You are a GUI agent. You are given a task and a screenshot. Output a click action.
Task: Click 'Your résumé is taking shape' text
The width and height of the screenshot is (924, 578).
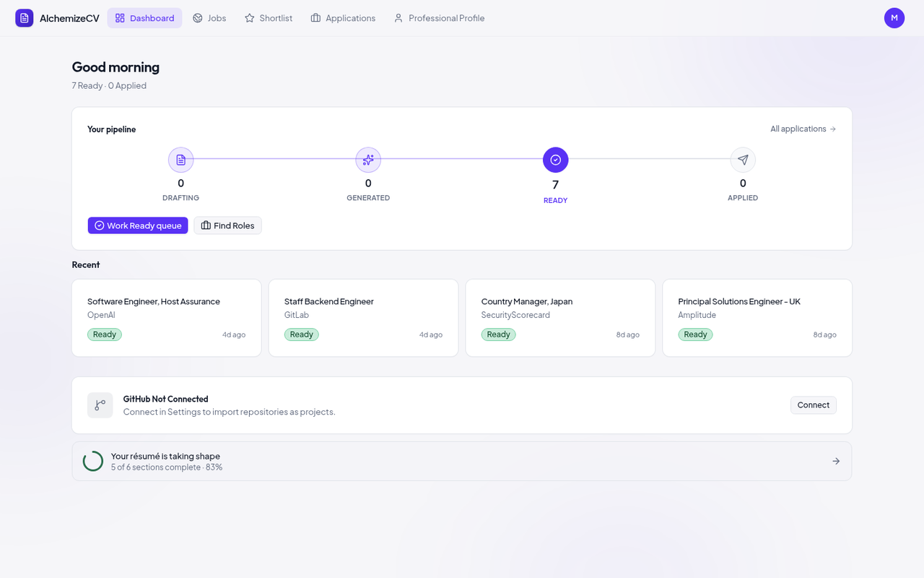(165, 456)
